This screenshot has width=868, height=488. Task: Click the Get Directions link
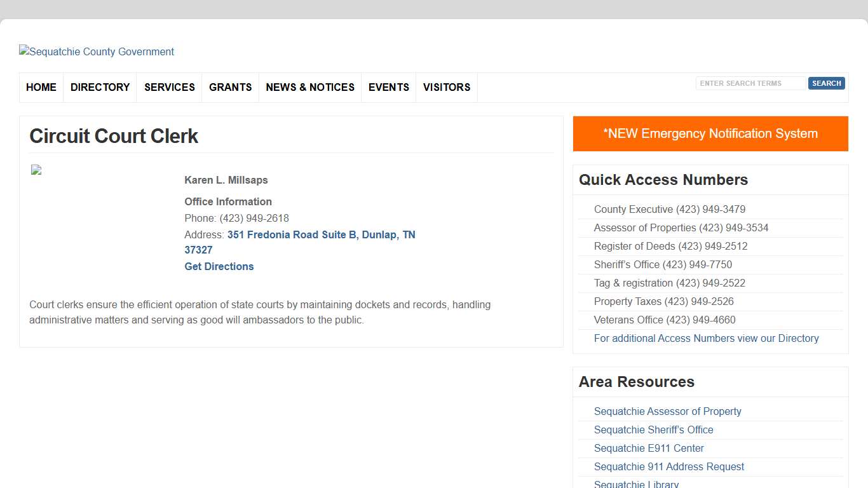(219, 267)
